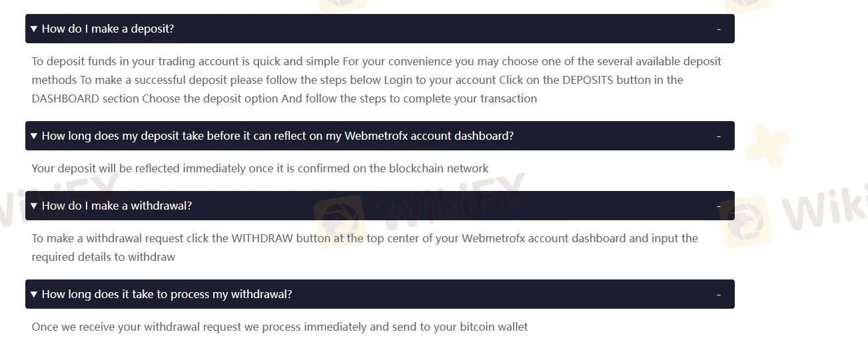Screen dimensions: 868x348
Task: Click the bitcoin wallet answer text
Action: click(x=279, y=327)
